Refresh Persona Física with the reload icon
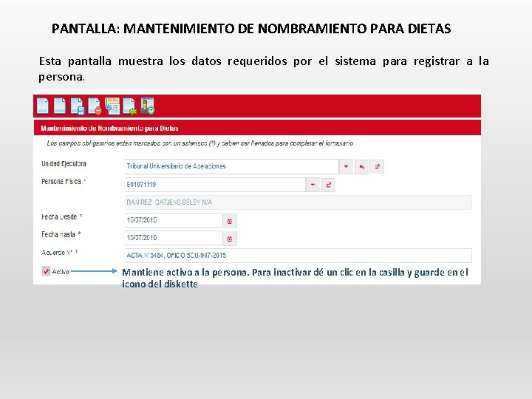 pos(328,185)
